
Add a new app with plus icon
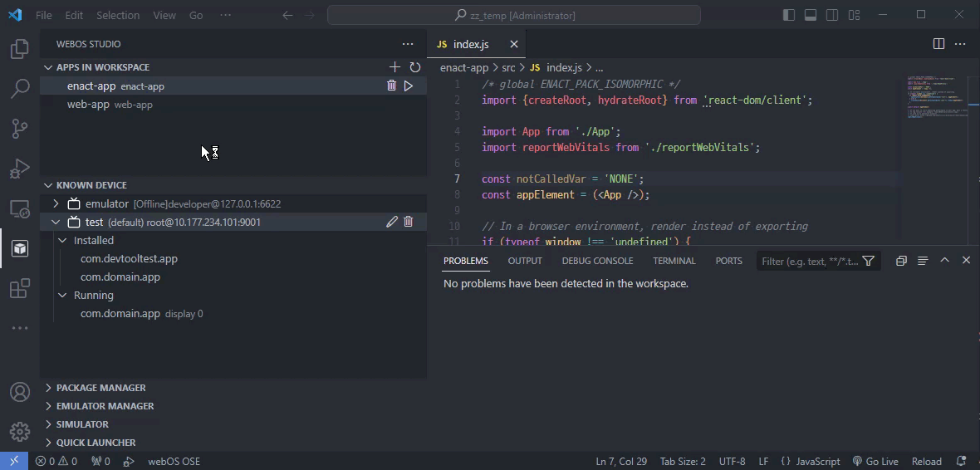click(394, 67)
